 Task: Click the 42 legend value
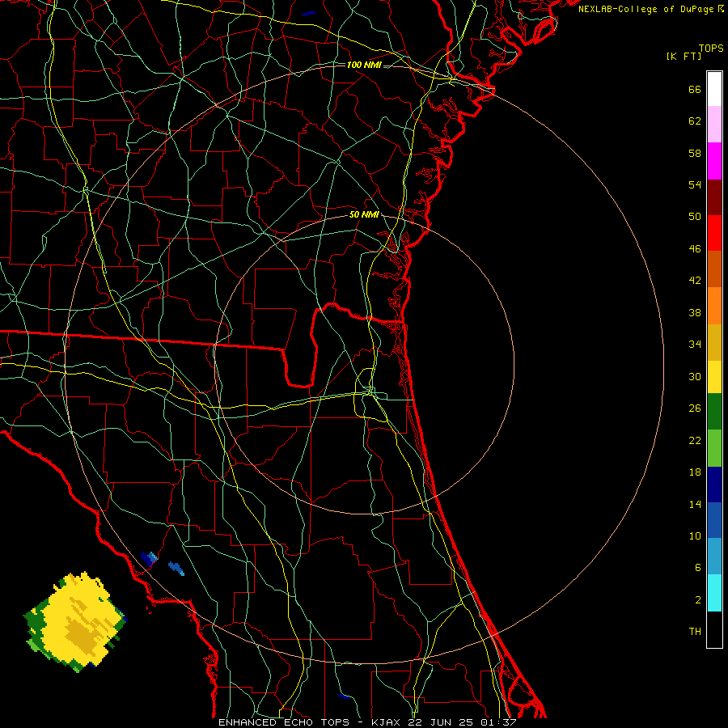click(x=695, y=280)
